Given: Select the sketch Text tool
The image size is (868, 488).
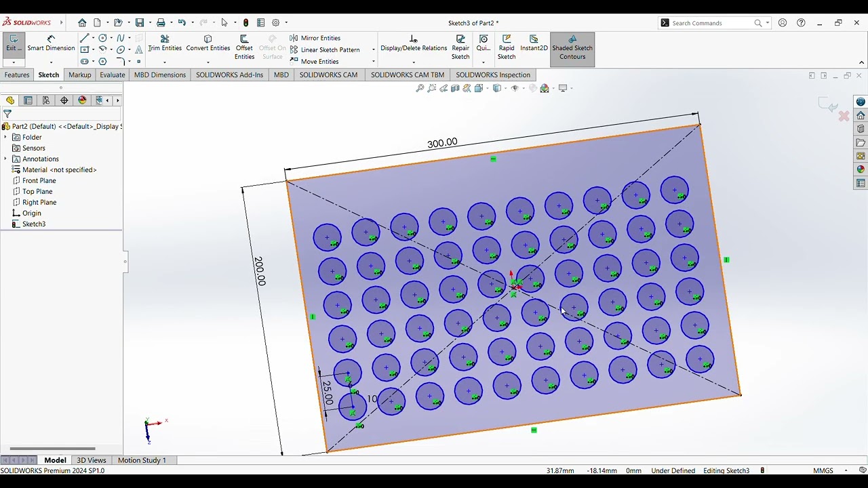Looking at the screenshot, I should pyautogui.click(x=139, y=50).
